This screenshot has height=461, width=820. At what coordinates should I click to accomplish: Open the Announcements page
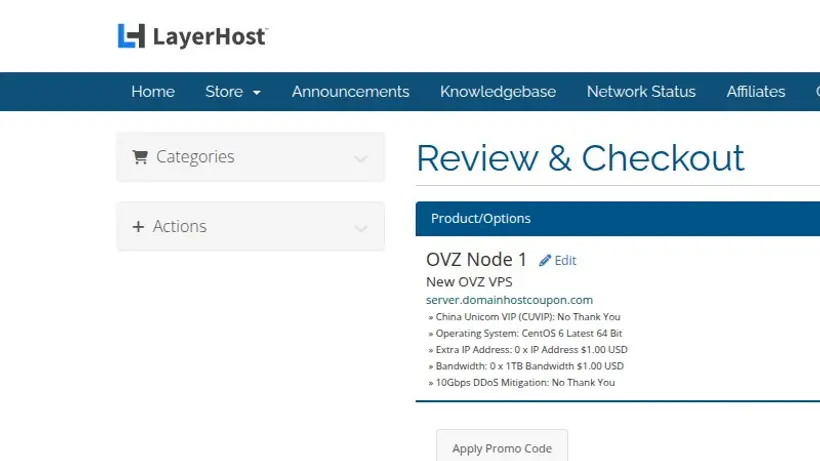pyautogui.click(x=350, y=91)
